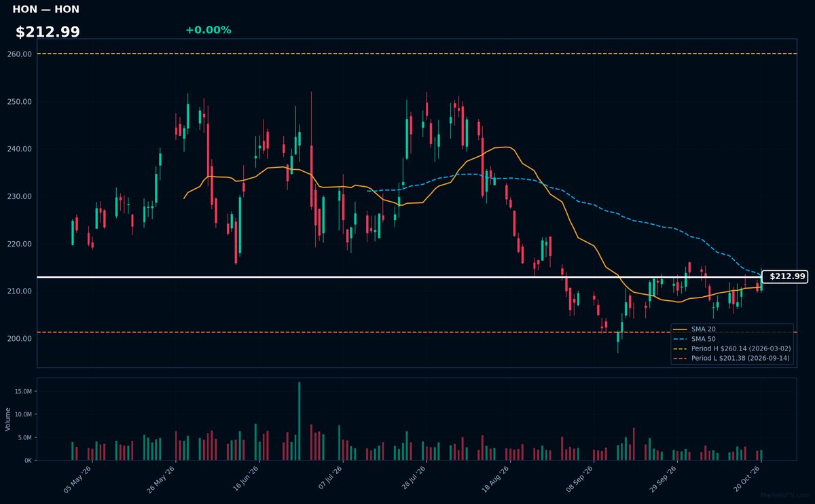Click the +0.00% change value
Viewport: 815px width, 504px height.
pos(208,30)
